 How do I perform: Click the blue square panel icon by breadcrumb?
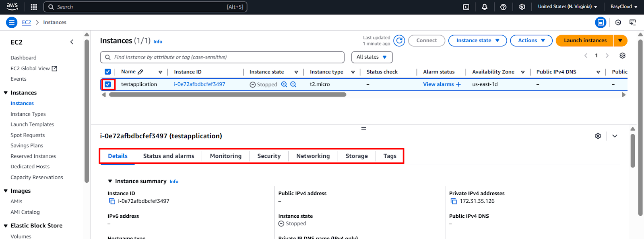(601, 22)
